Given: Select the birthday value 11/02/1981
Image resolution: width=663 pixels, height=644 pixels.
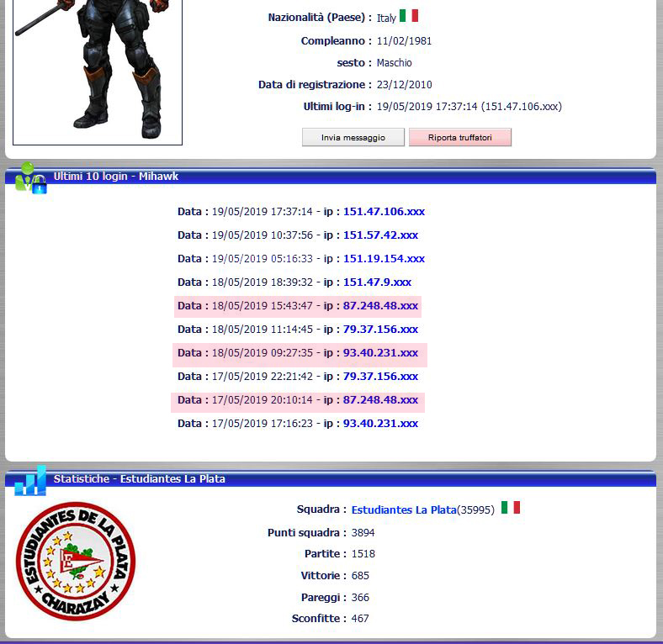Looking at the screenshot, I should pos(404,41).
